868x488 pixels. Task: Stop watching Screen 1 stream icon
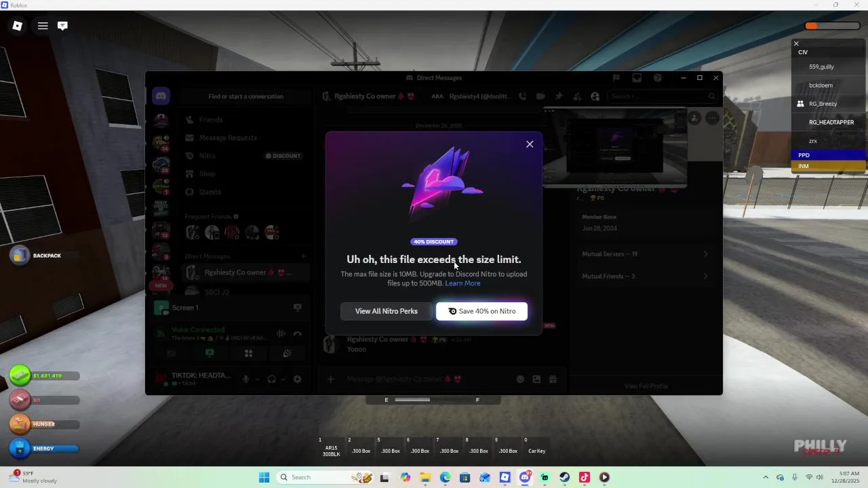coord(297,308)
